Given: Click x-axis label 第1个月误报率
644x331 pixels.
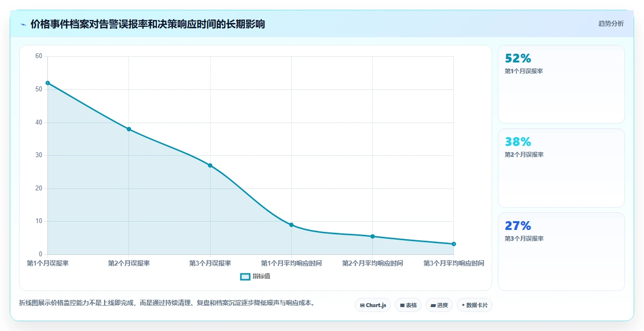Looking at the screenshot, I should point(47,263).
